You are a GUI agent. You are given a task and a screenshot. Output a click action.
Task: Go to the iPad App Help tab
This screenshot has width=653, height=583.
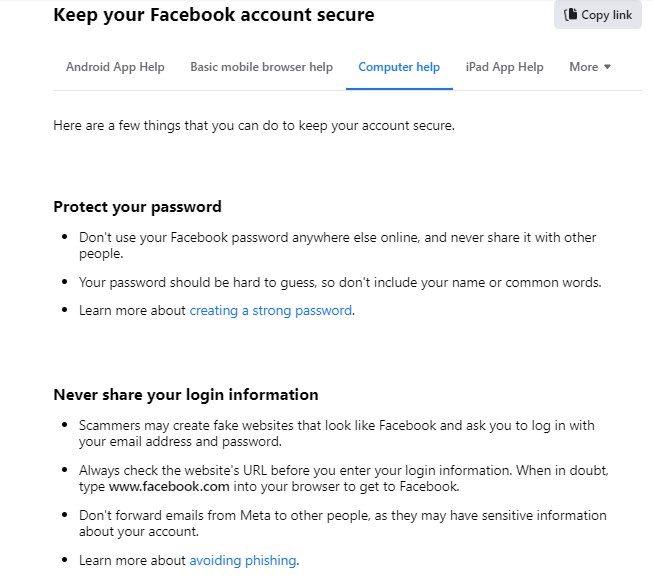(x=504, y=67)
